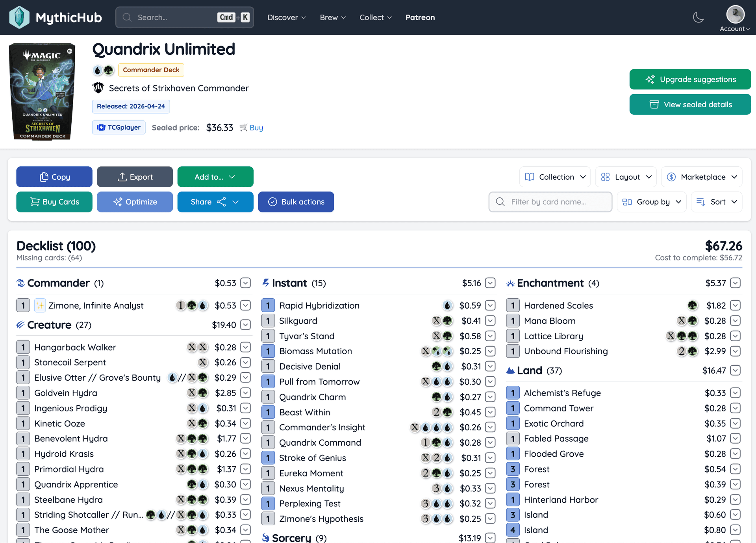Click the foil star icon beside Zimone
Image resolution: width=756 pixels, height=543 pixels.
point(40,305)
